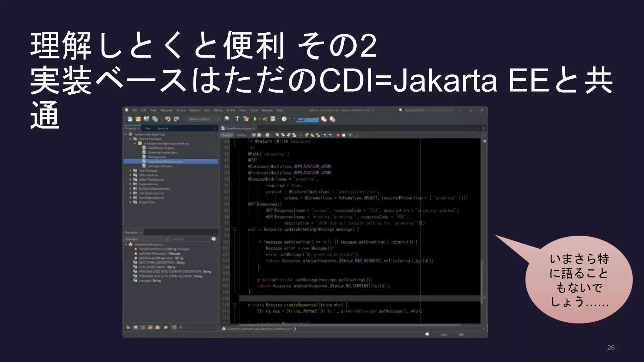Screen dimensions: 644x362
Task: Toggle the second Navigator filter button
Action: pyautogui.click(x=136, y=327)
